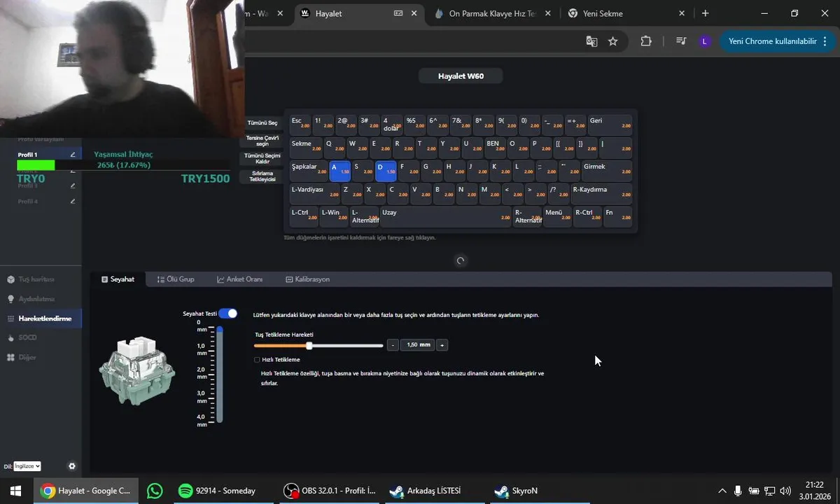Click the vertical travel depth slider
The height and width of the screenshot is (504, 840).
tap(220, 374)
